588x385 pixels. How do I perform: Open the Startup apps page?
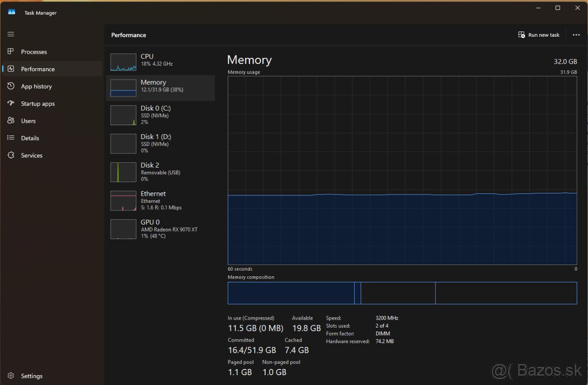11,103
